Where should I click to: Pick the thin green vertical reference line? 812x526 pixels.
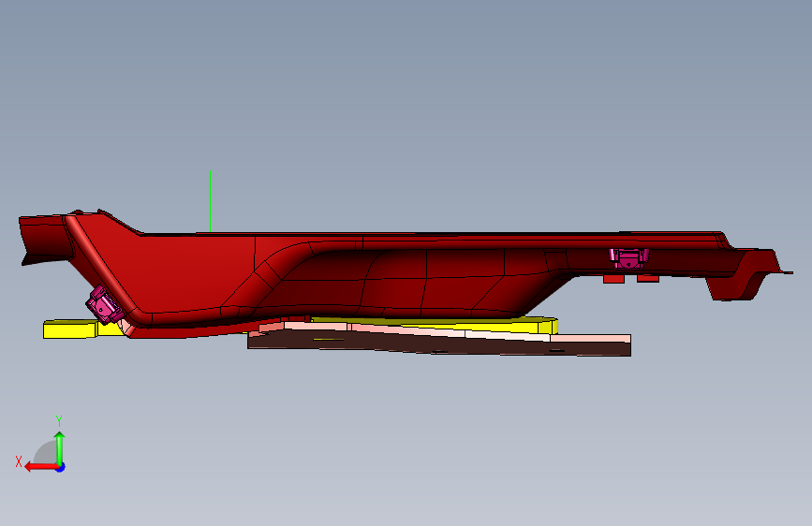(x=210, y=201)
